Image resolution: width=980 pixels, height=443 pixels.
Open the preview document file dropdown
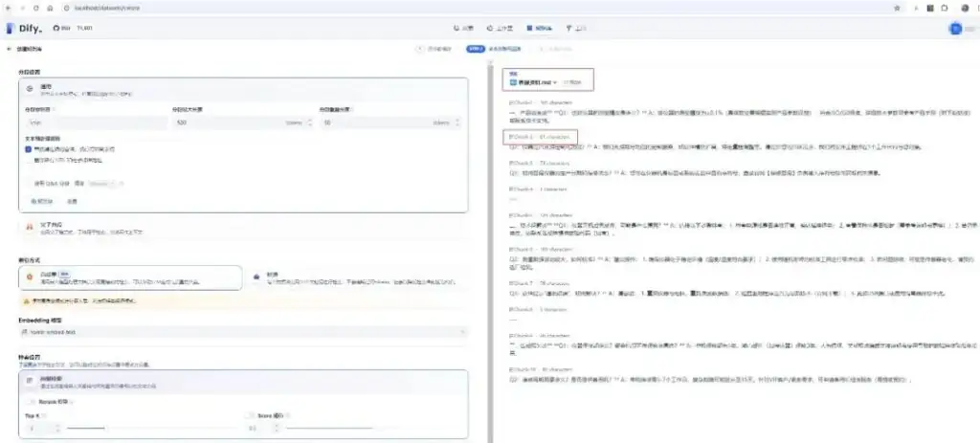(533, 82)
